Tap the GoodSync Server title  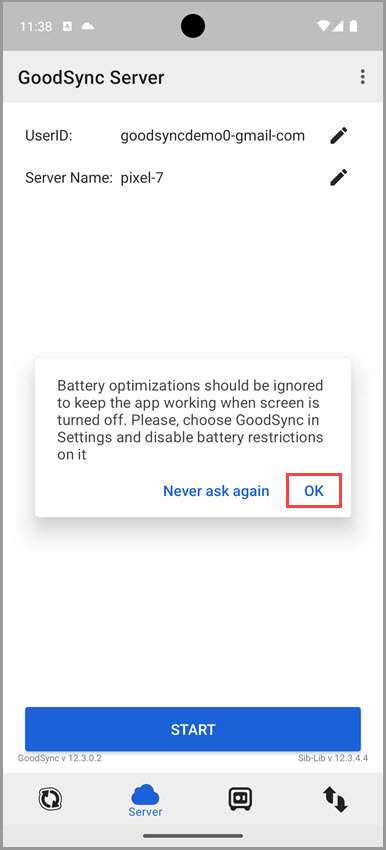coord(91,78)
